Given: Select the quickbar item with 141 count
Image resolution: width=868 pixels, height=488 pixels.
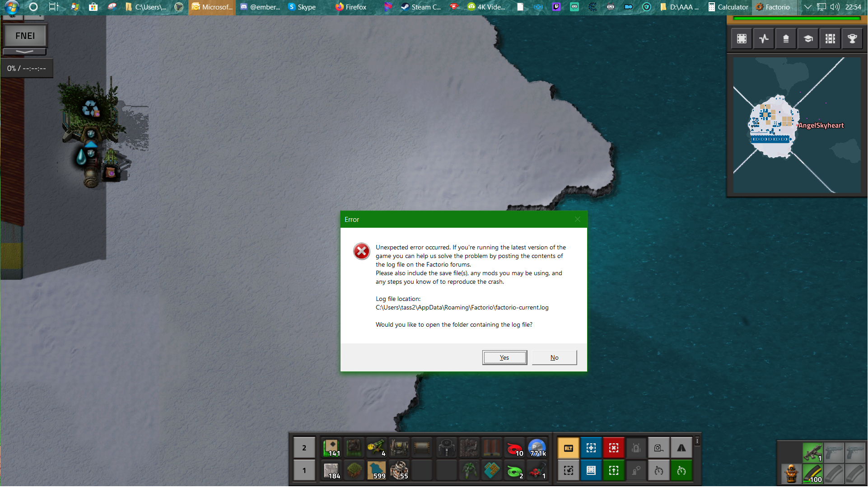Looking at the screenshot, I should [x=331, y=448].
